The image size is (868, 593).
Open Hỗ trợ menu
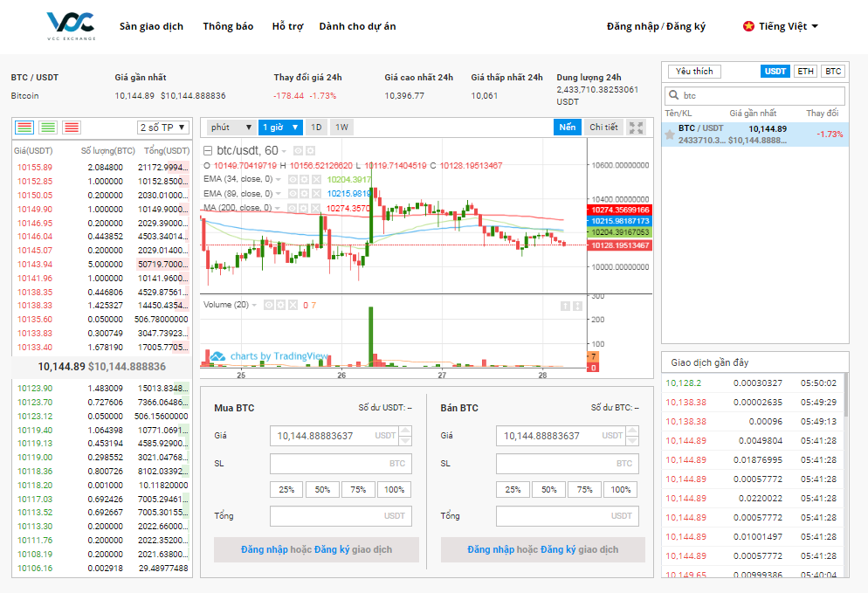[288, 26]
